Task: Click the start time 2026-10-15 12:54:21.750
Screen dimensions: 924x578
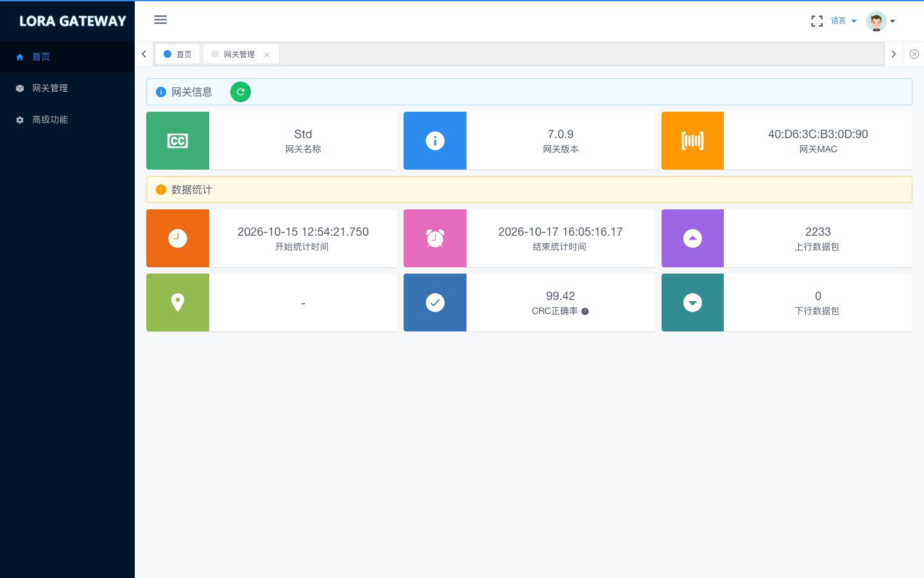Action: coord(303,232)
